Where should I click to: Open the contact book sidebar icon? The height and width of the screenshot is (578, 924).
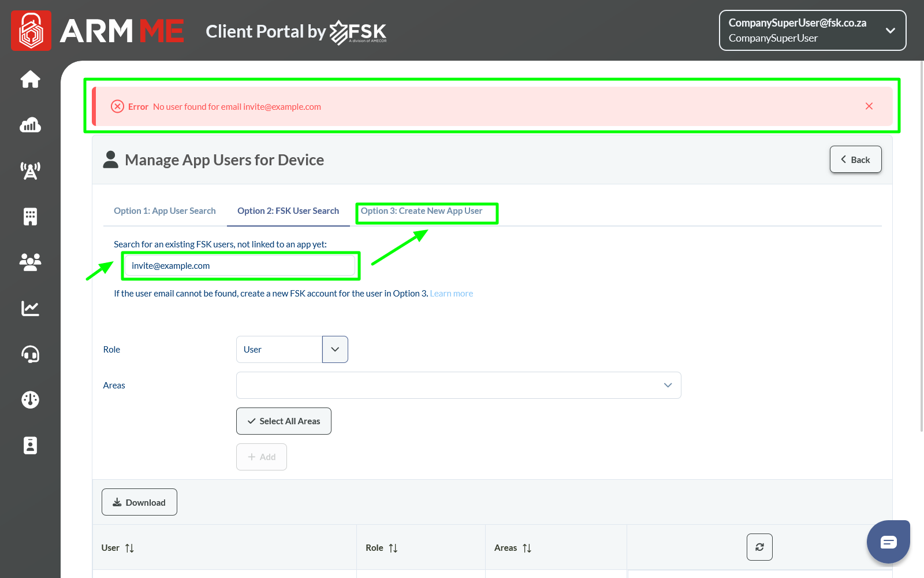(x=30, y=445)
